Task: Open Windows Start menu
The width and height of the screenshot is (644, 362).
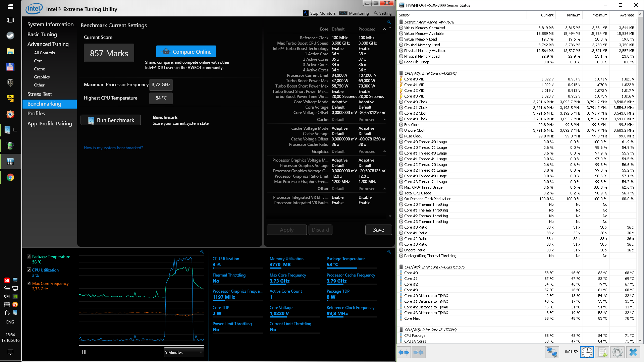Action: pyautogui.click(x=10, y=7)
